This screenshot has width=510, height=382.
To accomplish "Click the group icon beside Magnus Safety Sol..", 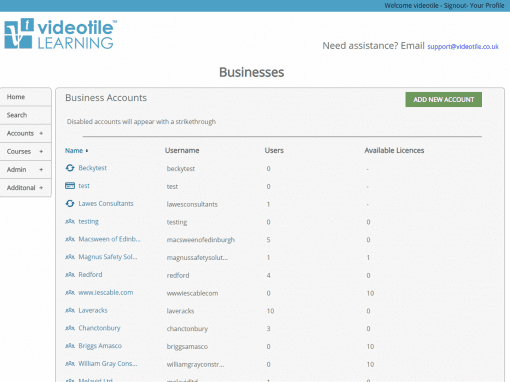I will (x=70, y=257).
